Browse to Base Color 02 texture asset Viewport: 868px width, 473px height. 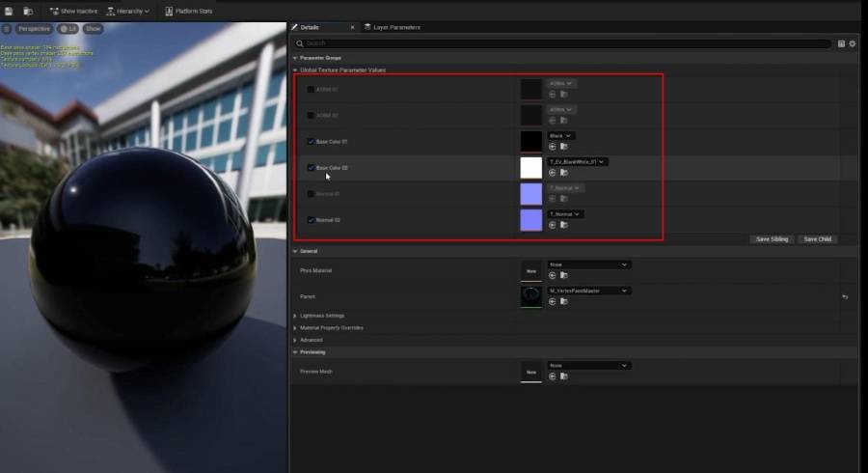pos(564,173)
